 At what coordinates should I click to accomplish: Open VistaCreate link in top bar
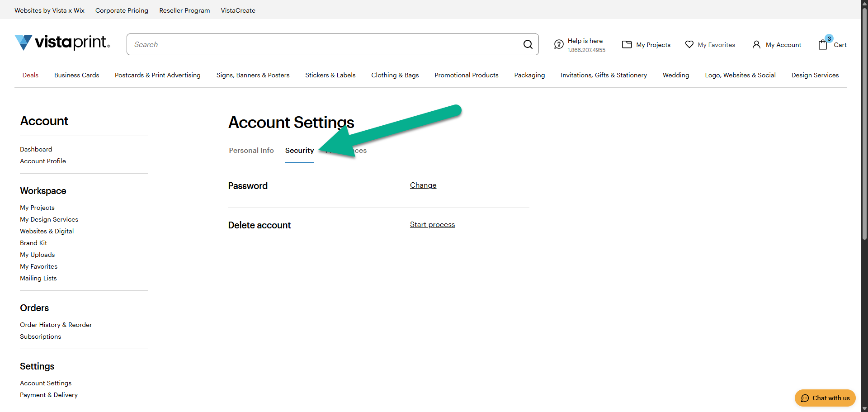(238, 10)
